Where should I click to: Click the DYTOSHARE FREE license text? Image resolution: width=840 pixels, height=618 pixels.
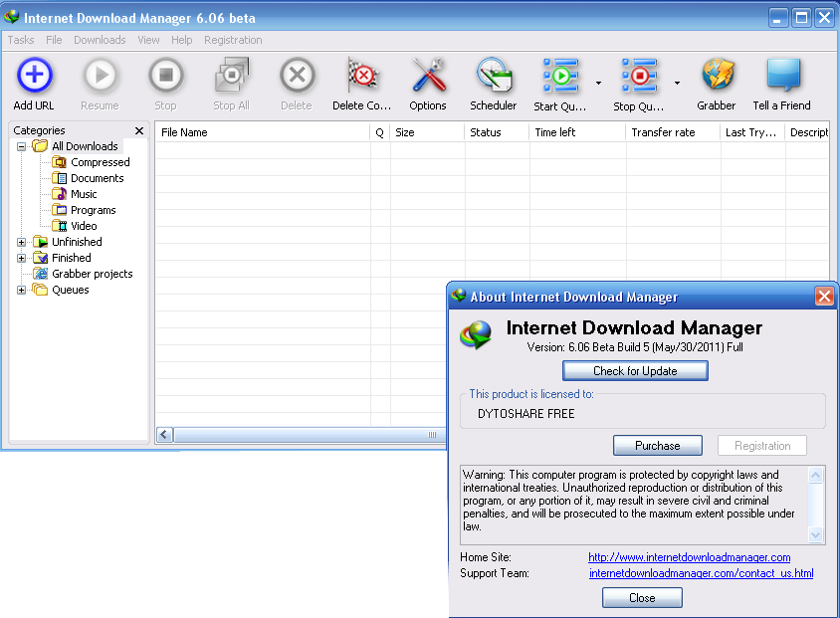point(525,414)
